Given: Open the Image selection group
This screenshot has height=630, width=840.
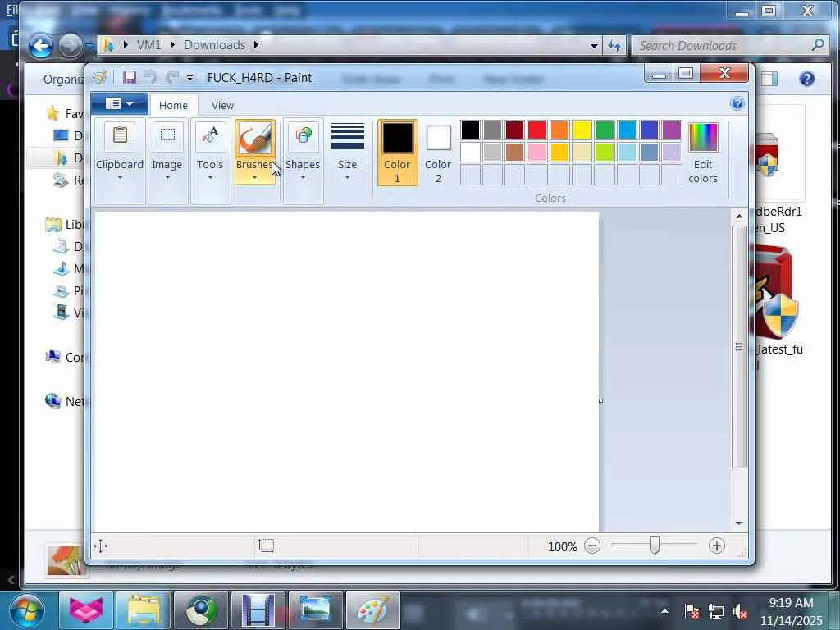Looking at the screenshot, I should point(167,161).
